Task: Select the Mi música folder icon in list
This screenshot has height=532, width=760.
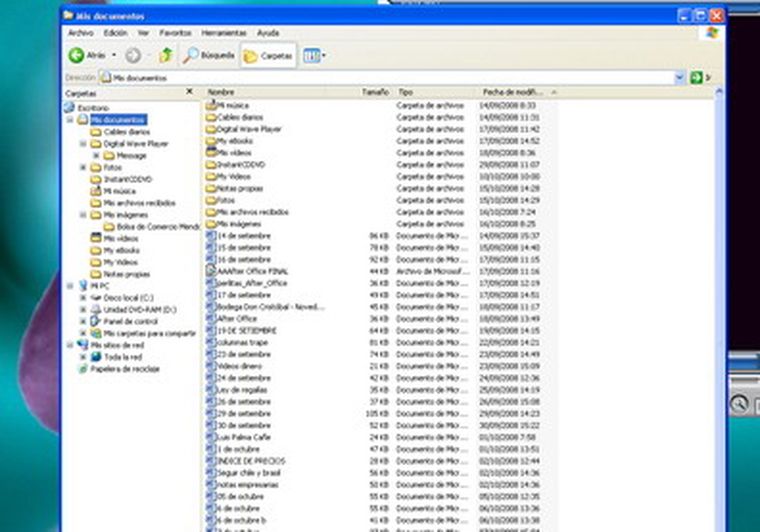Action: (x=211, y=105)
